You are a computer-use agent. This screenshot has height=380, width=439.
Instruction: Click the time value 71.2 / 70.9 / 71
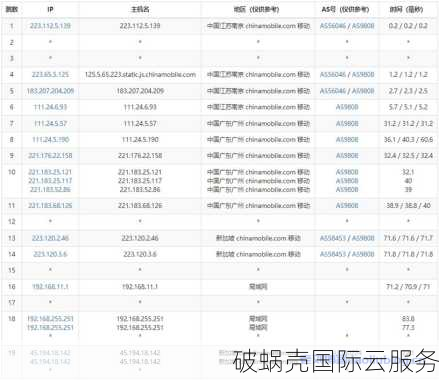point(408,286)
